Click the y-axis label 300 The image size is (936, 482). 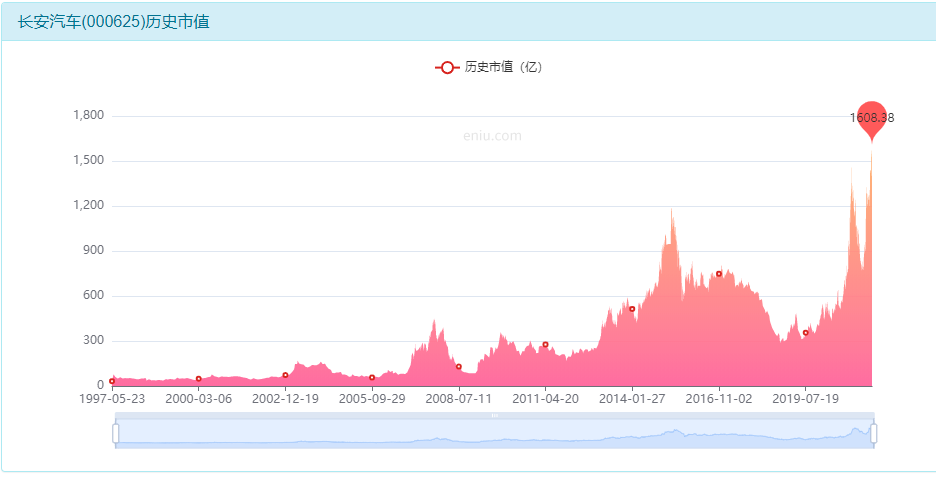94,340
